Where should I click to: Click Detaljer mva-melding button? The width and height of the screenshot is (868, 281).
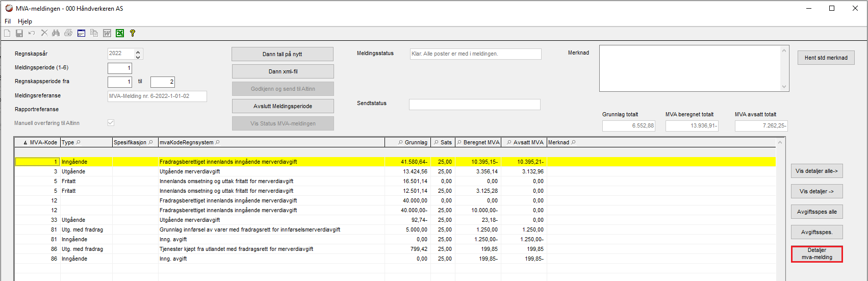[x=817, y=254]
